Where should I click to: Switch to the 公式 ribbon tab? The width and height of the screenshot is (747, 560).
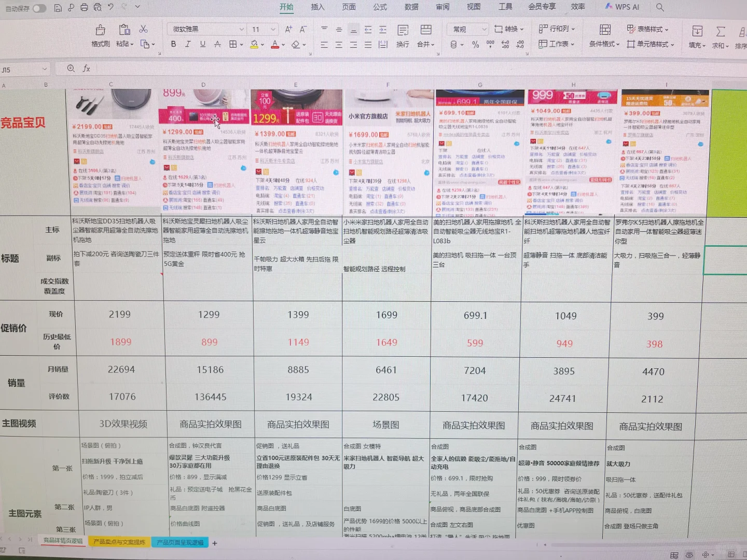tap(380, 7)
